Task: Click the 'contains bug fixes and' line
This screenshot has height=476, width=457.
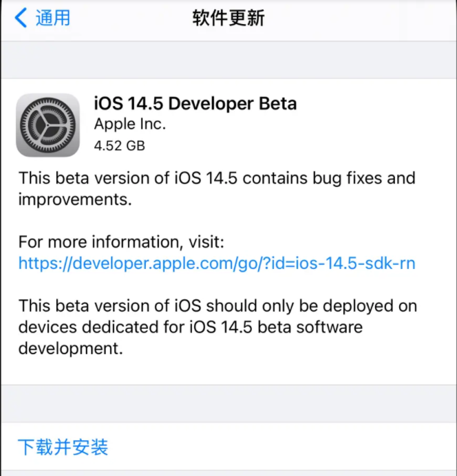Action: click(329, 178)
